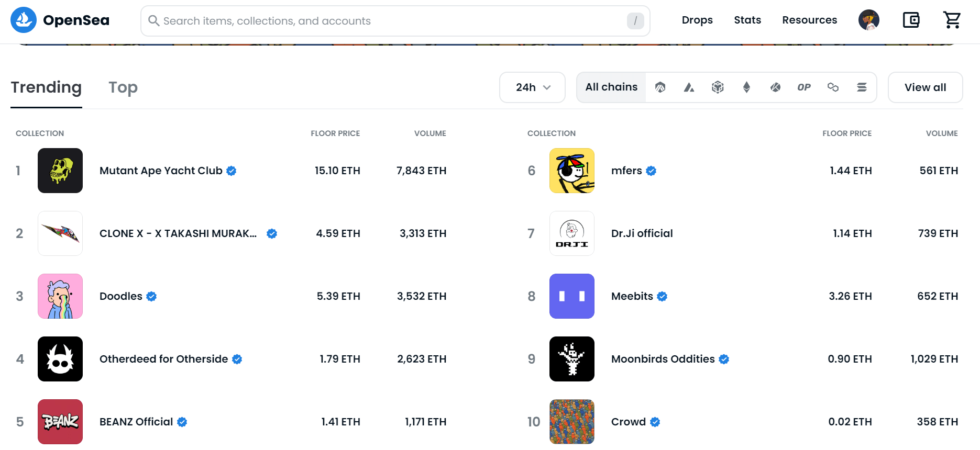Image resolution: width=980 pixels, height=450 pixels.
Task: Open the wallet icon in header
Action: click(x=911, y=20)
